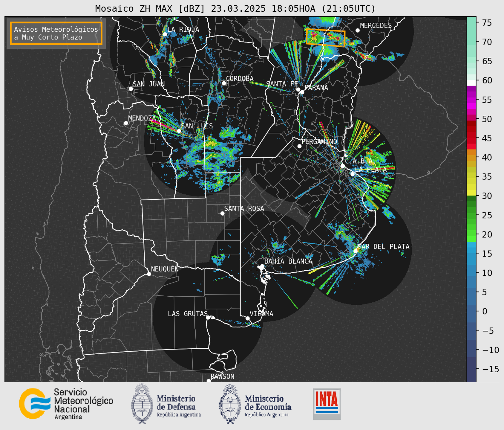Screen dimensions: 504x430
Task: Select the orange warning polygon near Mercedes
Action: coord(326,38)
